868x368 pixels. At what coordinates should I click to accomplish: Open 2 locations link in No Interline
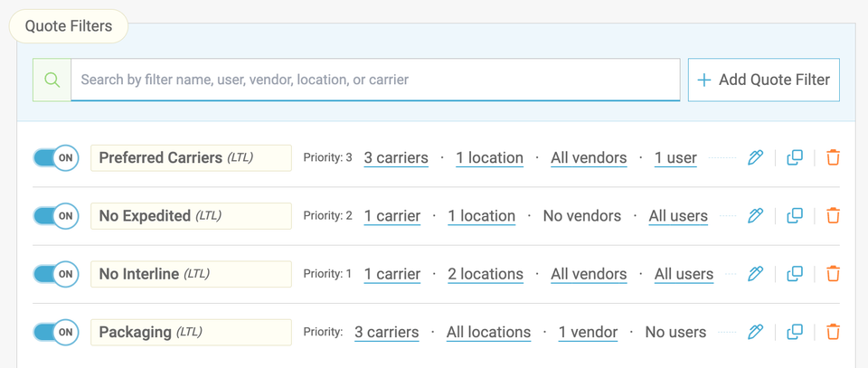tap(485, 274)
